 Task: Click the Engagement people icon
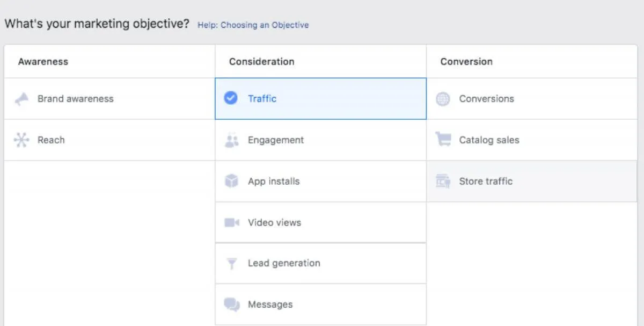[x=231, y=140]
